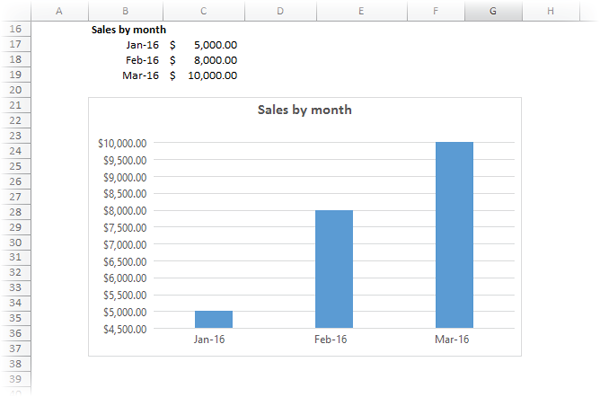The height and width of the screenshot is (397, 600).
Task: Select the highlighted column G header
Action: click(493, 11)
